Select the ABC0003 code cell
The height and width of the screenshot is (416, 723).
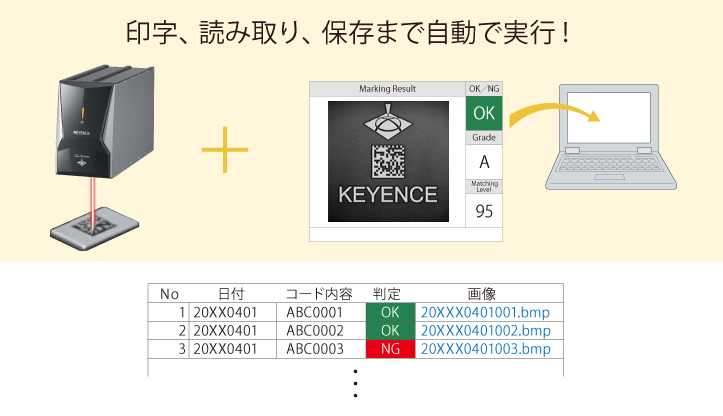coord(315,348)
